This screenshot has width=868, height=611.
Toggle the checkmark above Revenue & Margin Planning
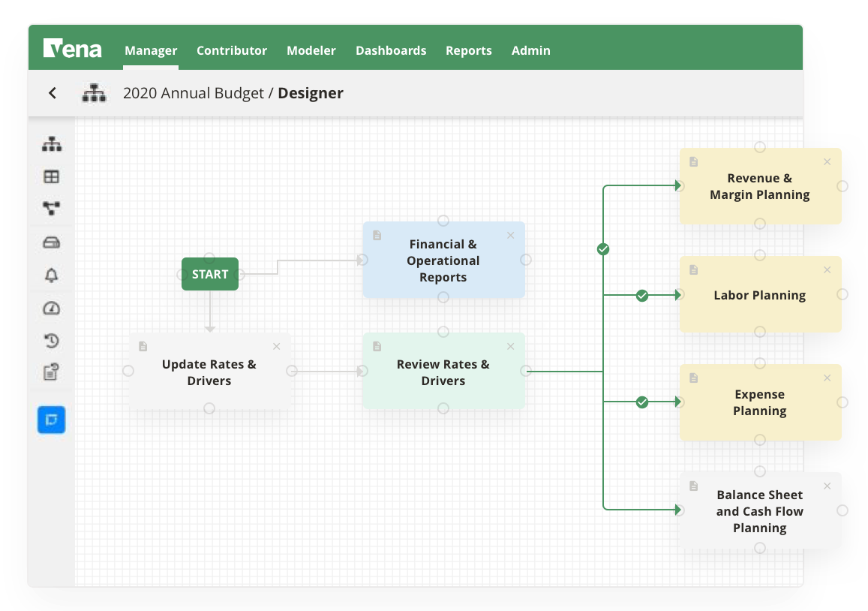[603, 249]
